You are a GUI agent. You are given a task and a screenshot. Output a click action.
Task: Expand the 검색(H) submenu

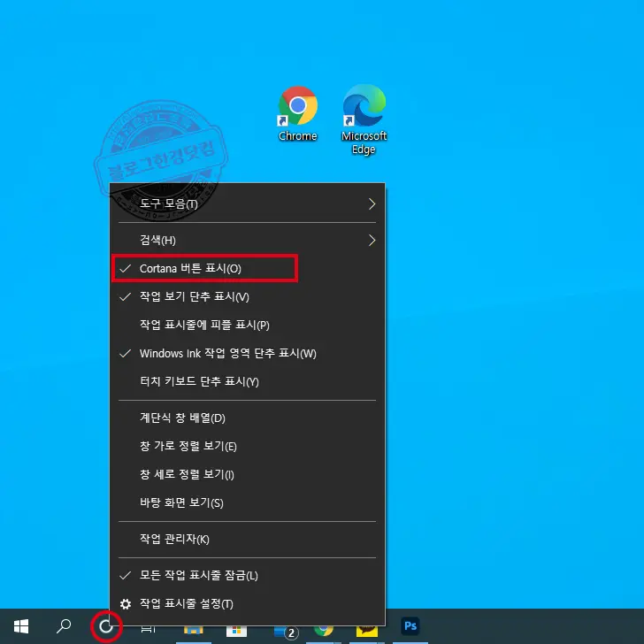[x=248, y=241]
